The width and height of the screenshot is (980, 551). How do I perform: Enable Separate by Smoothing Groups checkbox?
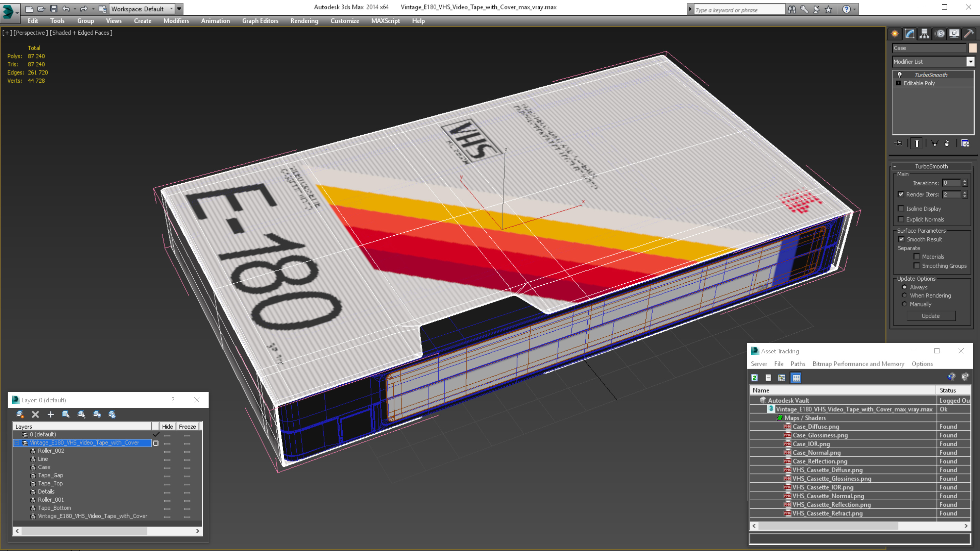(917, 266)
